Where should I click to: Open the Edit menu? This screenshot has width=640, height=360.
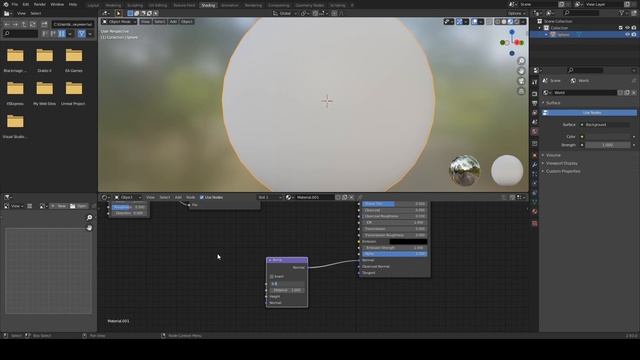click(x=26, y=4)
